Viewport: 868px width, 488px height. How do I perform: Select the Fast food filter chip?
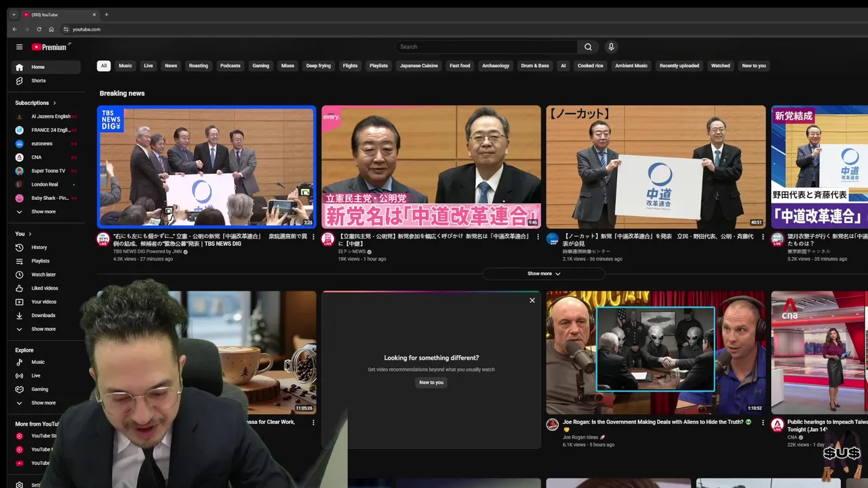[x=460, y=66]
